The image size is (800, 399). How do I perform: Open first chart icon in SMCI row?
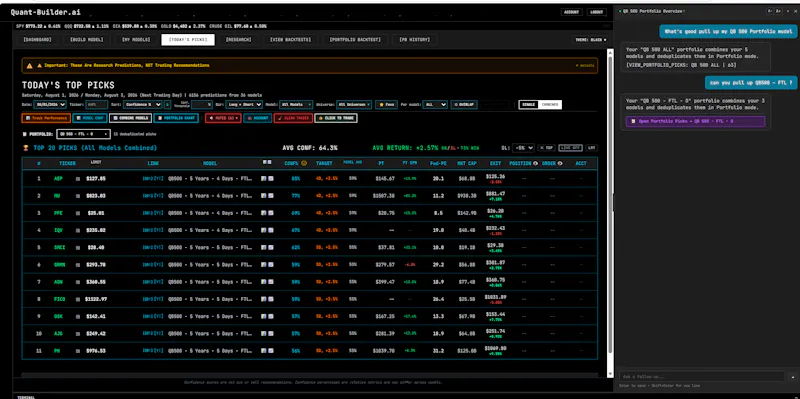coord(263,247)
